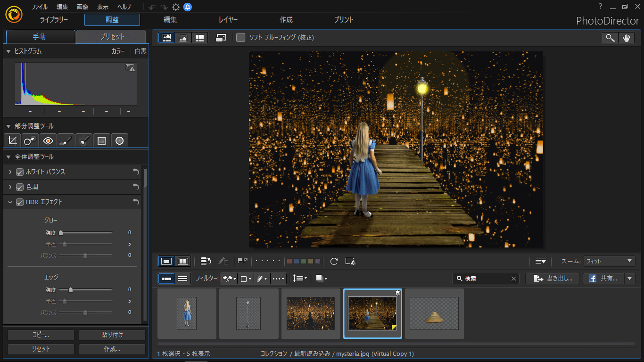
Task: Open notifications bell icon
Action: (x=188, y=7)
